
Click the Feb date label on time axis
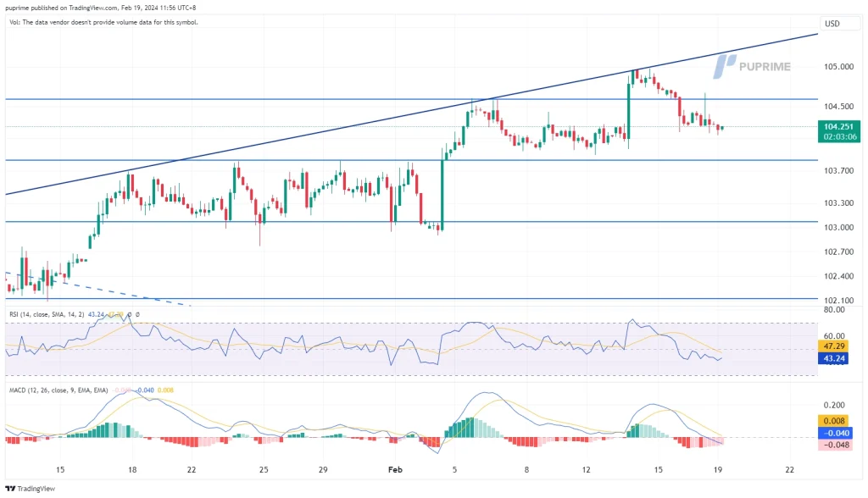click(394, 468)
